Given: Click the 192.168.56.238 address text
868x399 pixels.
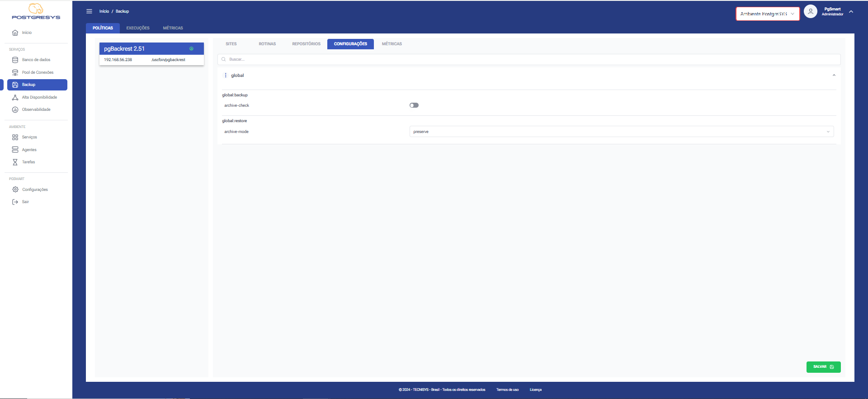Looking at the screenshot, I should (118, 60).
